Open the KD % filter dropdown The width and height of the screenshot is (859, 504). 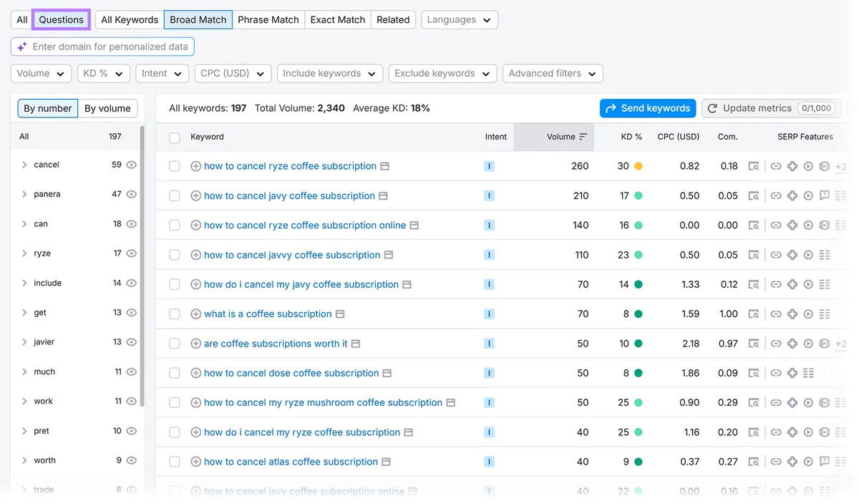point(104,74)
